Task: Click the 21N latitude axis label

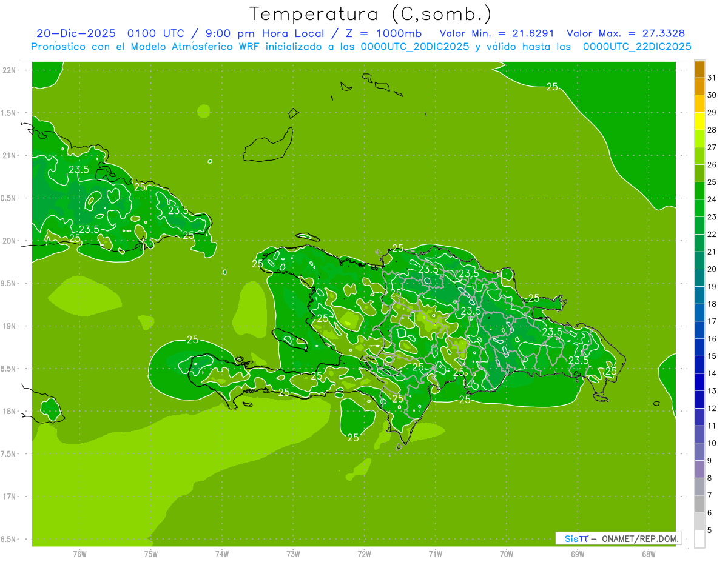Action: coord(10,156)
